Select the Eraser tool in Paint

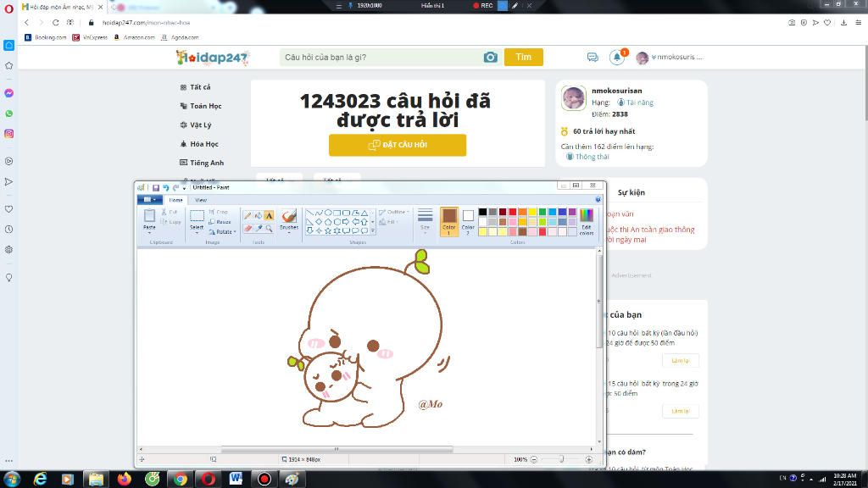coord(248,228)
